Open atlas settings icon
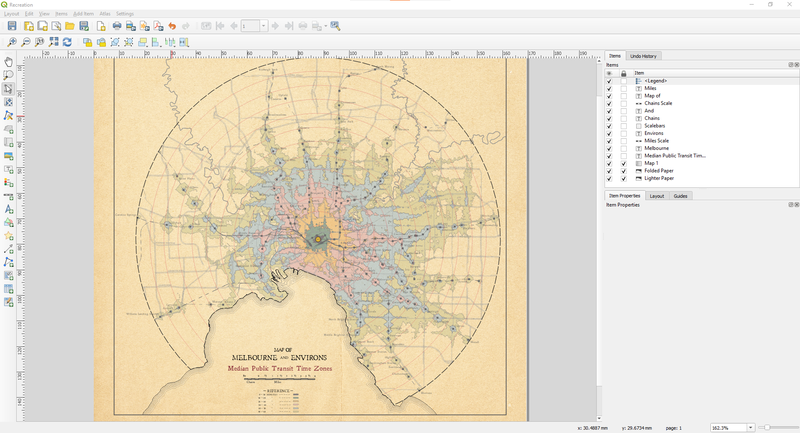The image size is (800, 433). [335, 26]
